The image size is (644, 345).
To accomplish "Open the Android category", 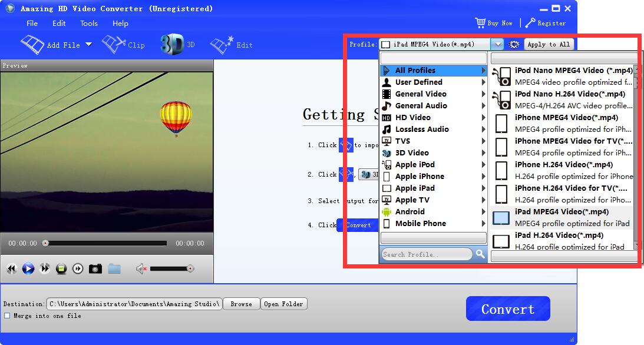I will pyautogui.click(x=433, y=212).
